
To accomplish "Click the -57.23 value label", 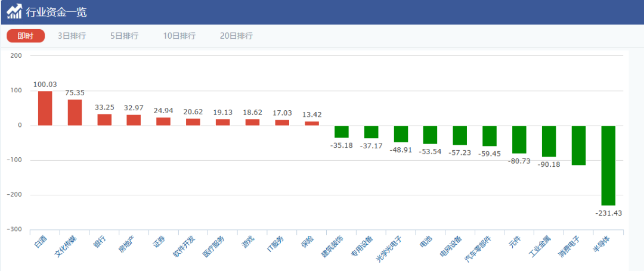I will click(x=460, y=153).
